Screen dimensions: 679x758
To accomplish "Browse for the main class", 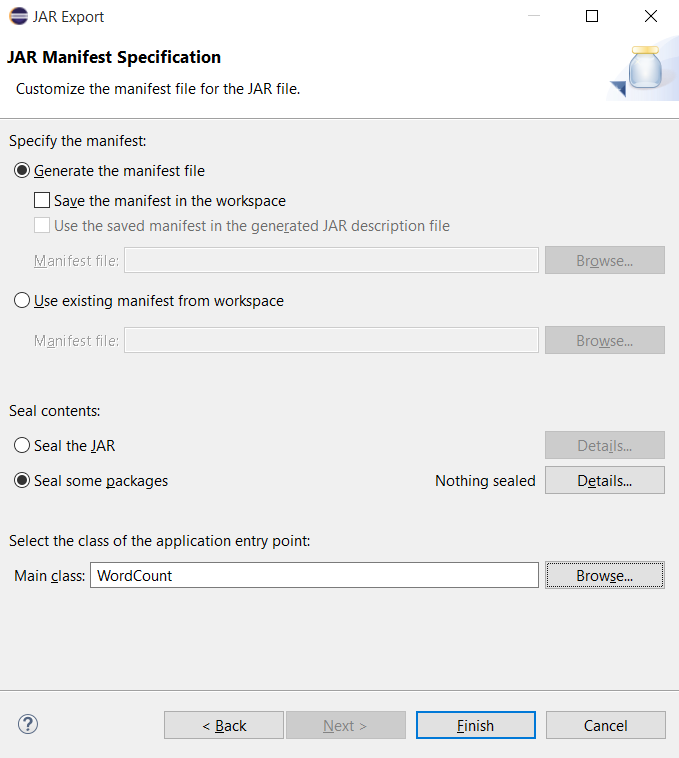I will point(604,576).
